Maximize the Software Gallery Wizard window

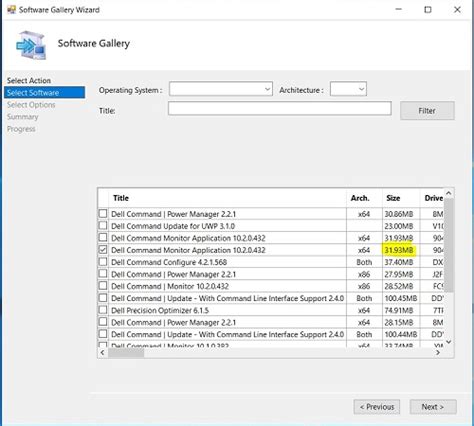[x=428, y=10]
